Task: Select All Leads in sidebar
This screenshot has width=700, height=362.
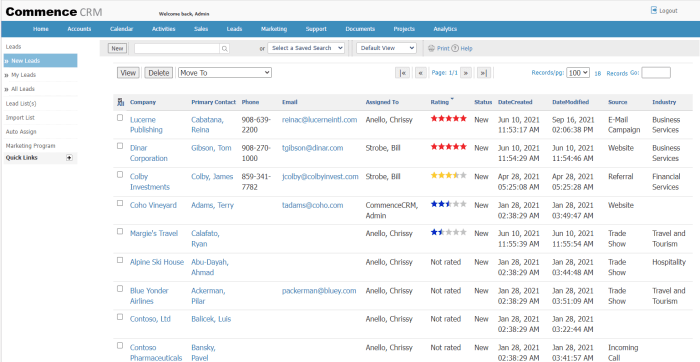Action: (23, 89)
